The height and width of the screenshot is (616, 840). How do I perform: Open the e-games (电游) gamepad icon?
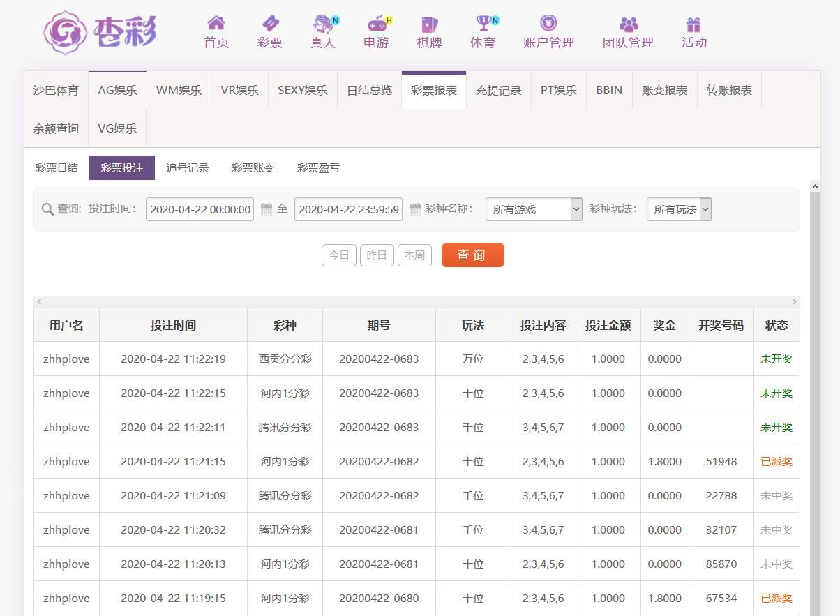click(x=377, y=24)
